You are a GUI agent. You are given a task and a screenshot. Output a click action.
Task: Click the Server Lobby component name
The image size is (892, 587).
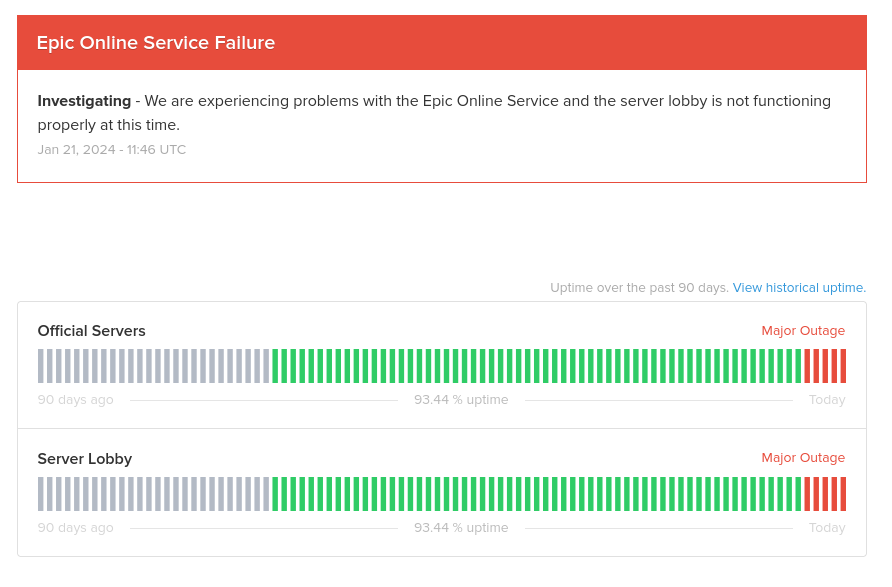tap(85, 458)
